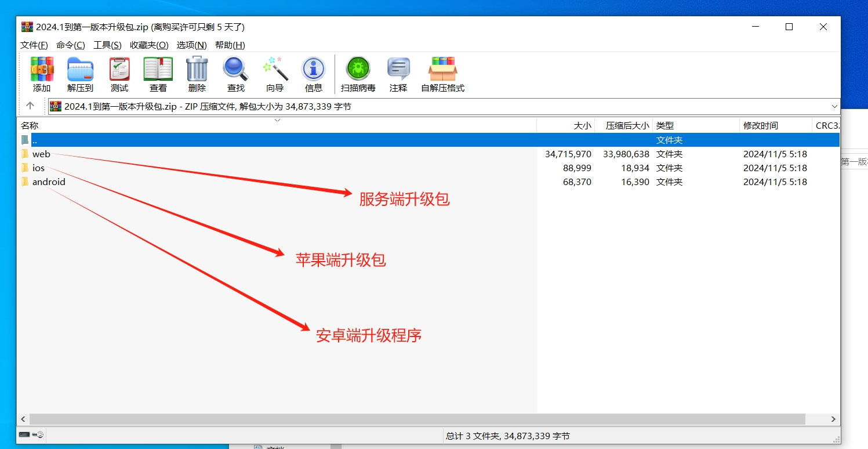Click the 解压到 (Extract to) toolbar icon

[80, 69]
